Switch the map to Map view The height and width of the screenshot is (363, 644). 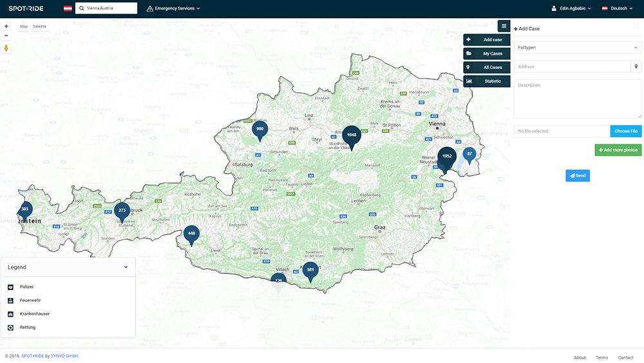click(x=24, y=26)
